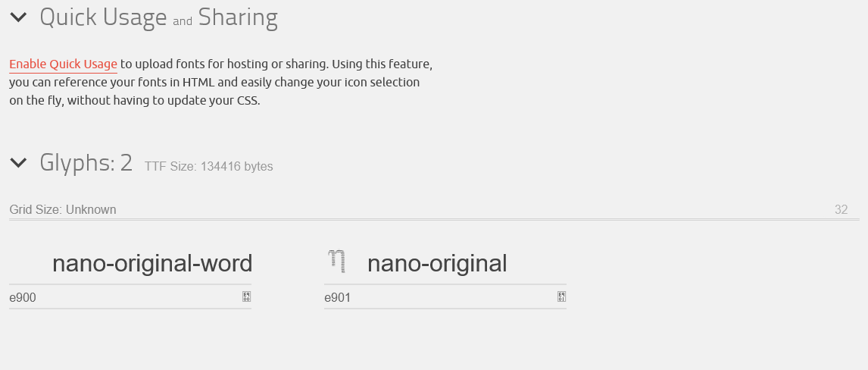868x370 pixels.
Task: Click the e900 unicode character glyph box
Action: pos(246,297)
